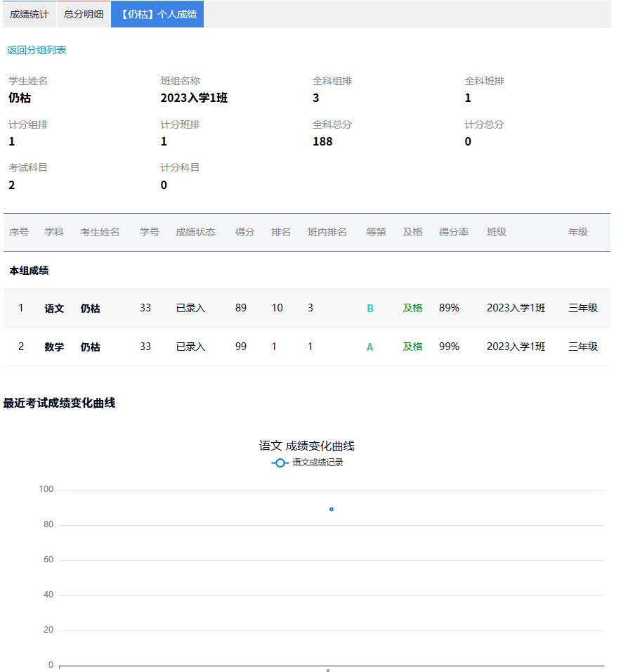The height and width of the screenshot is (672, 621).
Task: Click the 及格 status in the 数学 row
Action: click(x=413, y=346)
